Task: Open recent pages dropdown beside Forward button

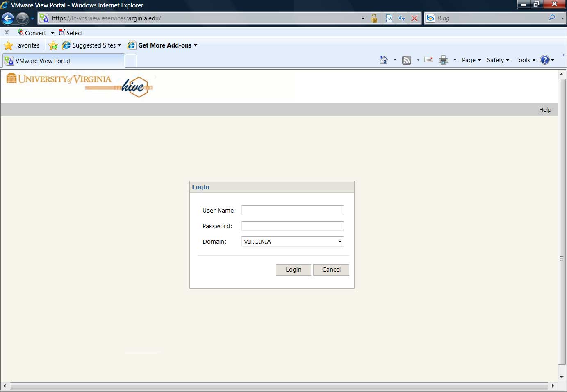Action: click(32, 18)
